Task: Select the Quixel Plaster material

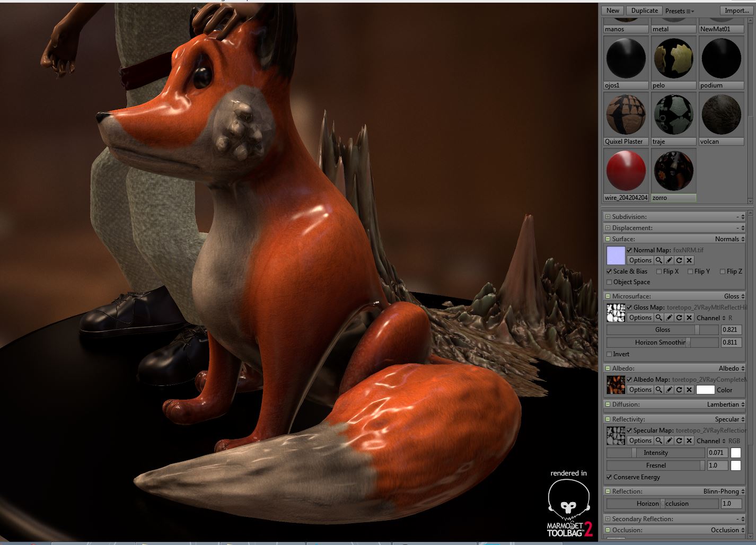Action: [626, 115]
